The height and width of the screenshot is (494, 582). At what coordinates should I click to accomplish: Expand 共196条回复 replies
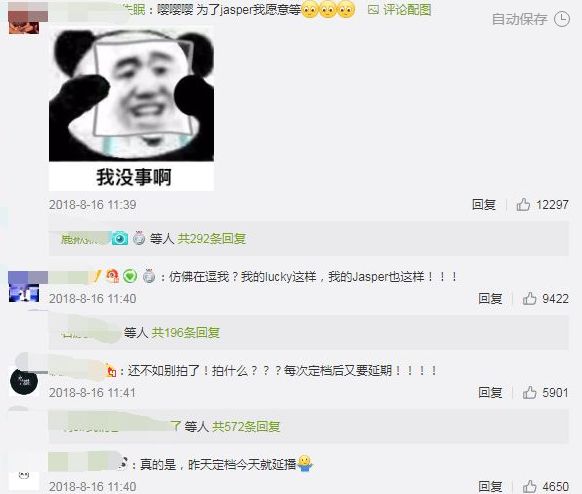click(186, 333)
